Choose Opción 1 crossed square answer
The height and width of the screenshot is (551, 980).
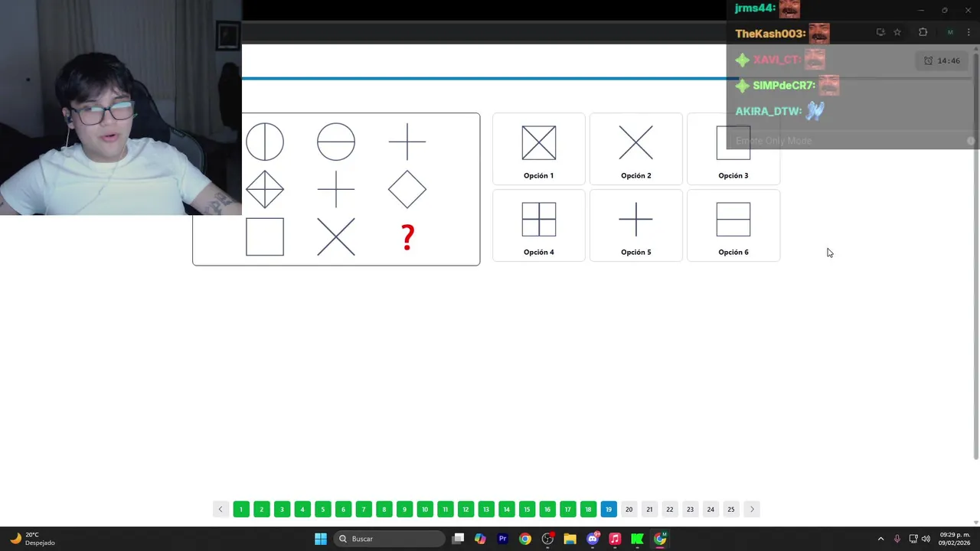[538, 149]
